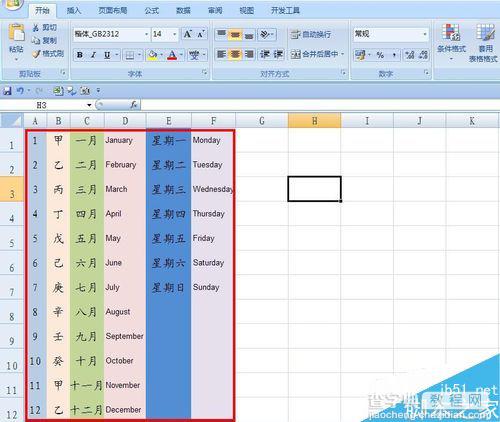
Task: Click the Copy icon
Action: 36,41
